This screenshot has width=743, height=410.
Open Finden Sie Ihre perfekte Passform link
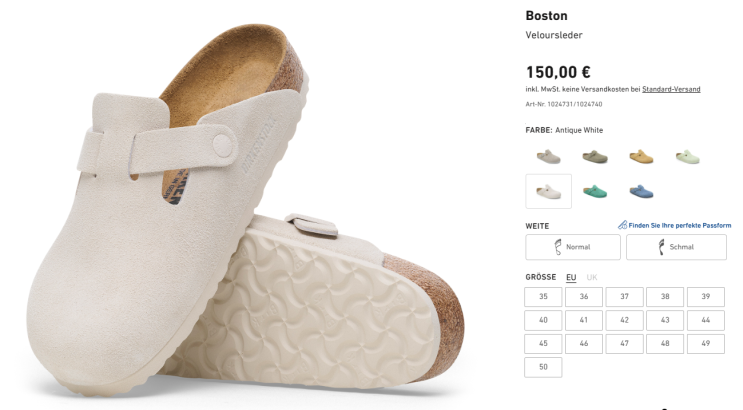point(680,225)
